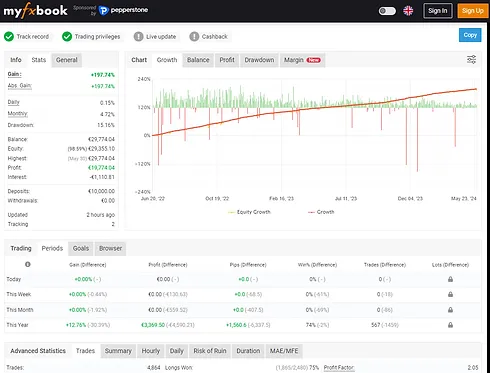Switch to the Stats tab
This screenshot has height=373, width=490.
point(39,60)
